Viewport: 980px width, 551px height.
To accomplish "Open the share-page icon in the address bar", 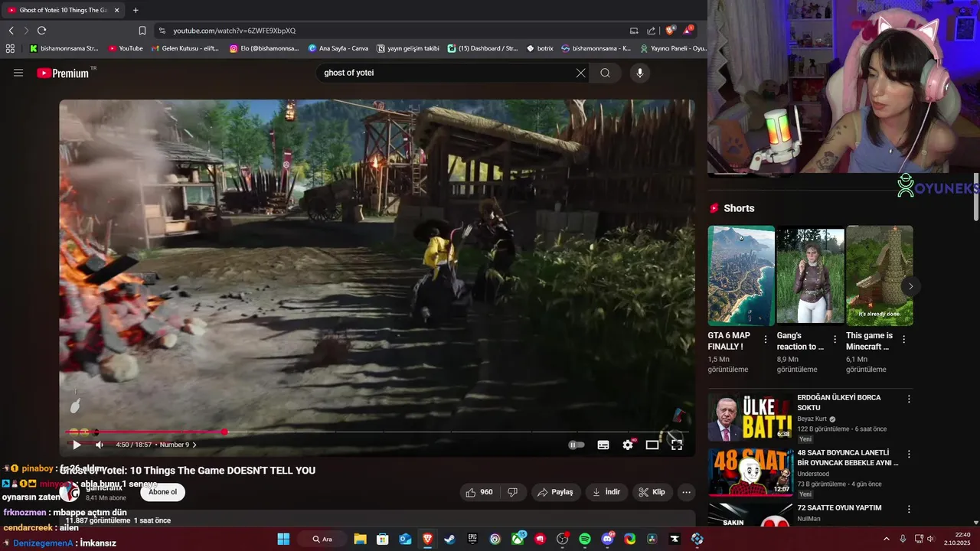I will coord(651,31).
